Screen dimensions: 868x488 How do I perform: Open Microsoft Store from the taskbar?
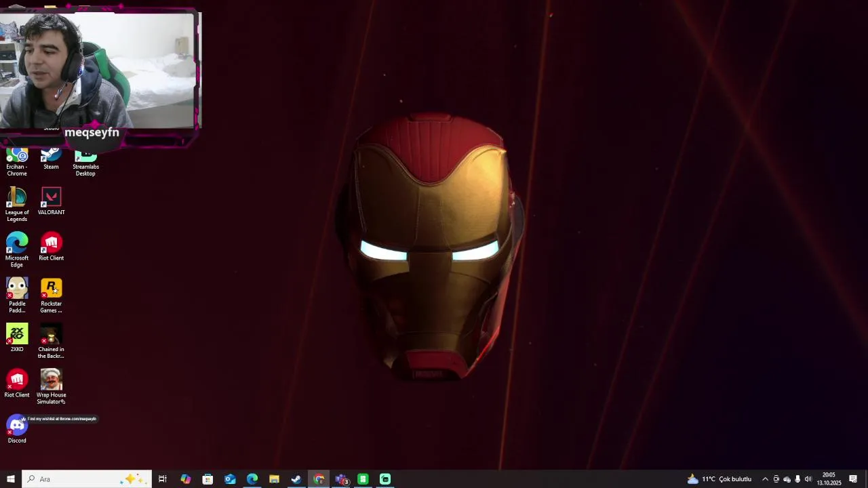point(208,479)
